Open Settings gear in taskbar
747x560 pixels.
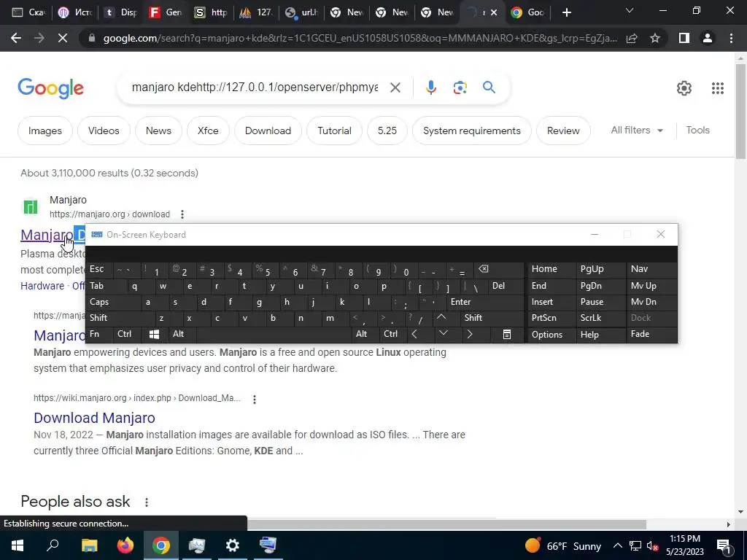(233, 545)
